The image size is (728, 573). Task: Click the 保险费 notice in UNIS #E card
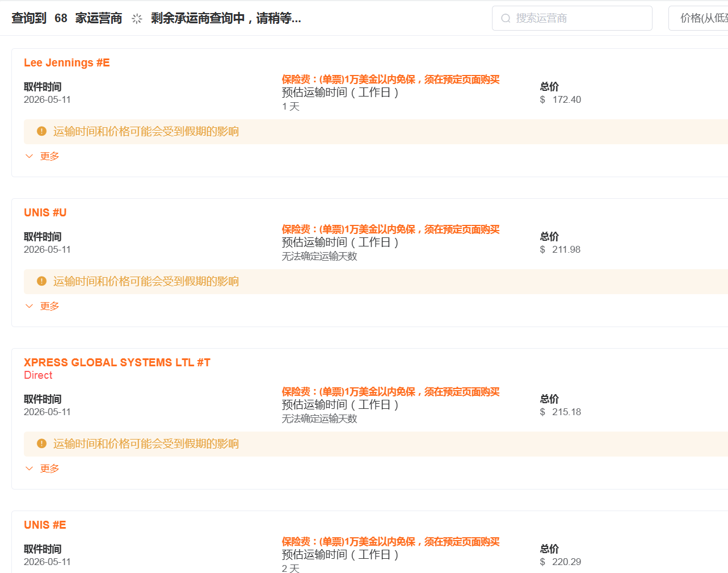click(390, 542)
